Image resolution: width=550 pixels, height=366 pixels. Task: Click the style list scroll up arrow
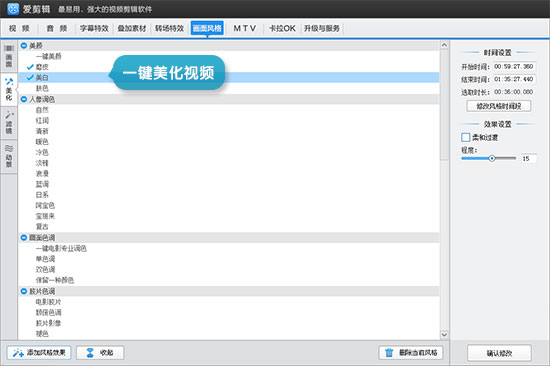pos(444,45)
